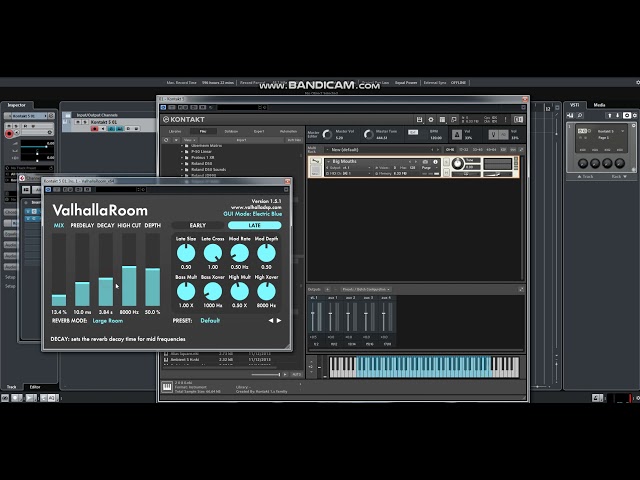Click the ValhallaRoom plugin activate power icon
The height and width of the screenshot is (480, 640).
tap(48, 189)
